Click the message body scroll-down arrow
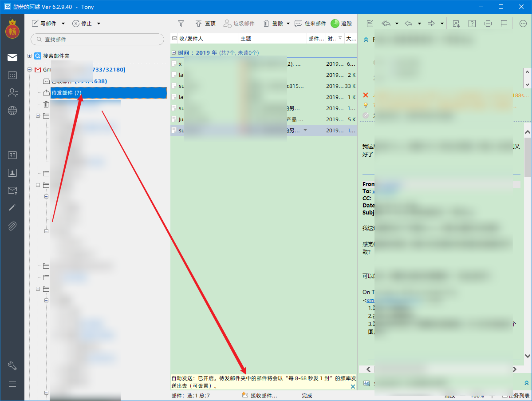This screenshot has height=401, width=532. (528, 356)
